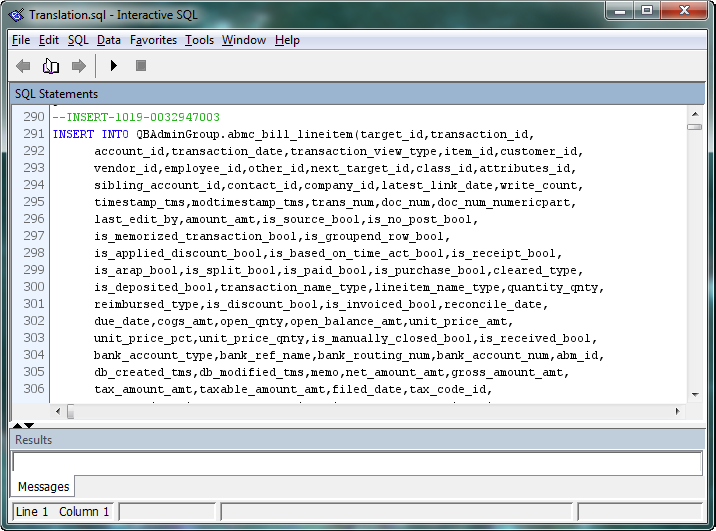The height and width of the screenshot is (531, 716).
Task: Open the Data menu
Action: tap(109, 40)
